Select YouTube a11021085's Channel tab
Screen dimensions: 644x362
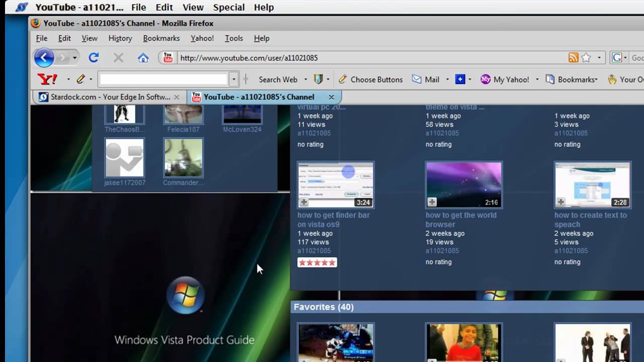click(x=259, y=97)
